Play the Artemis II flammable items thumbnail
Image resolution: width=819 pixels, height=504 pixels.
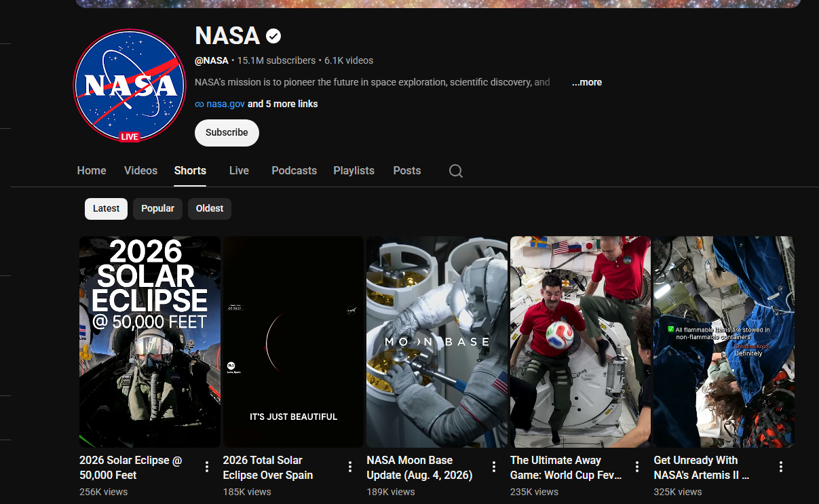[x=724, y=341]
